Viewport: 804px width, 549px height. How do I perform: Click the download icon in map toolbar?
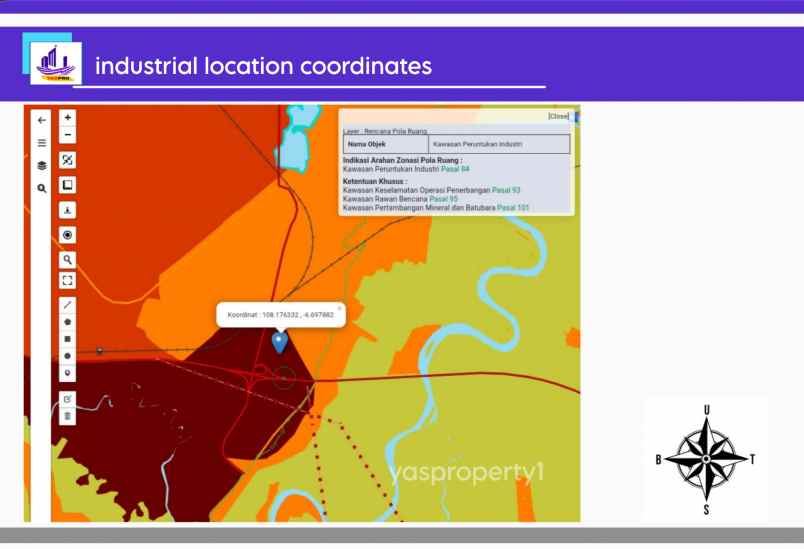(67, 210)
